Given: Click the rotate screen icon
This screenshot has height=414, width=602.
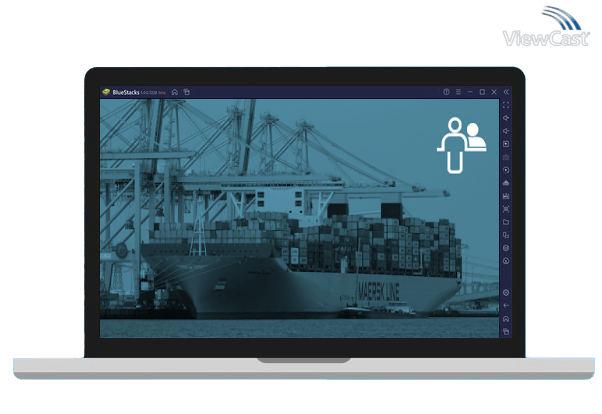Looking at the screenshot, I should point(506,235).
